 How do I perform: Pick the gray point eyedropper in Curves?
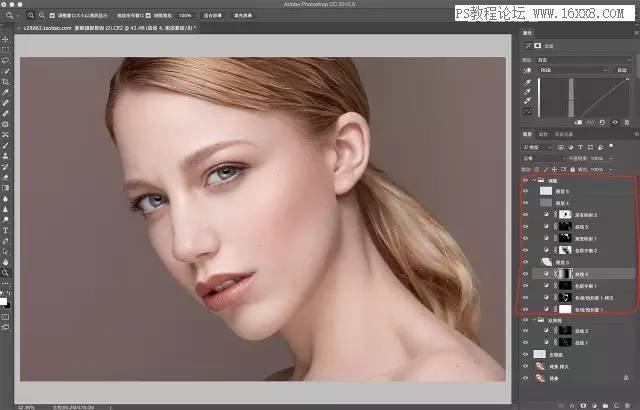pos(527,92)
